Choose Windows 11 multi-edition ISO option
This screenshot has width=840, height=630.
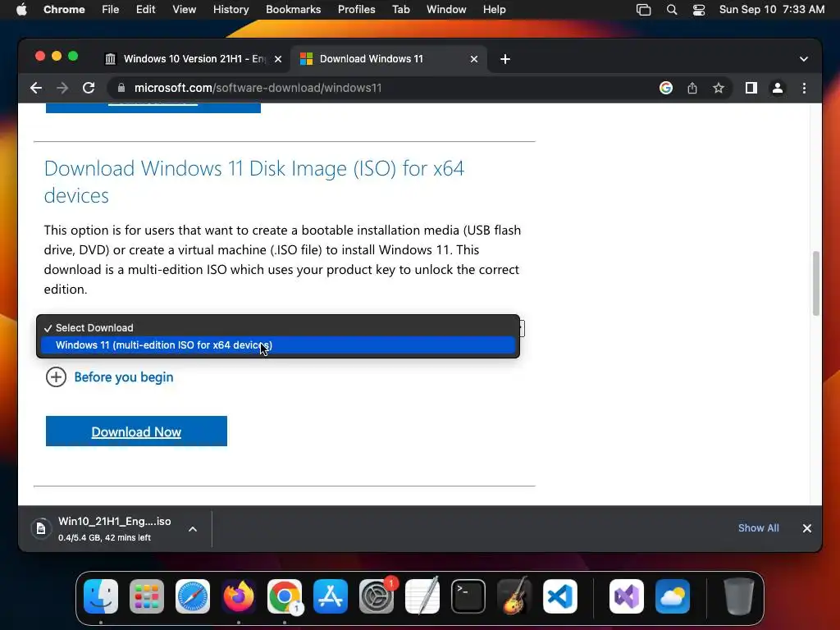pos(278,345)
